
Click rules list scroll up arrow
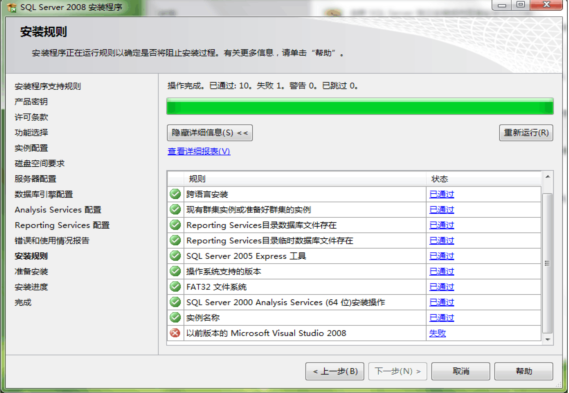[x=548, y=177]
